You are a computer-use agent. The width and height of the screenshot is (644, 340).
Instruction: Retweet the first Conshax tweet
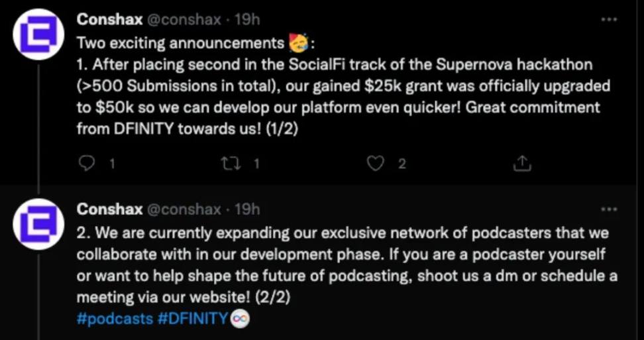(232, 163)
